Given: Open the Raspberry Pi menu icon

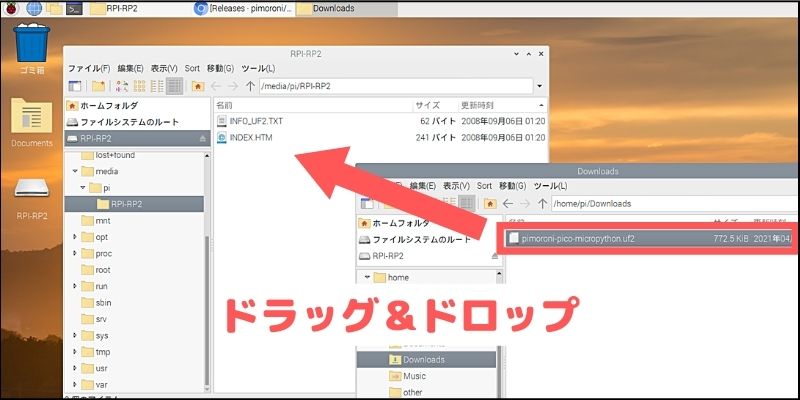Looking at the screenshot, I should tap(11, 8).
